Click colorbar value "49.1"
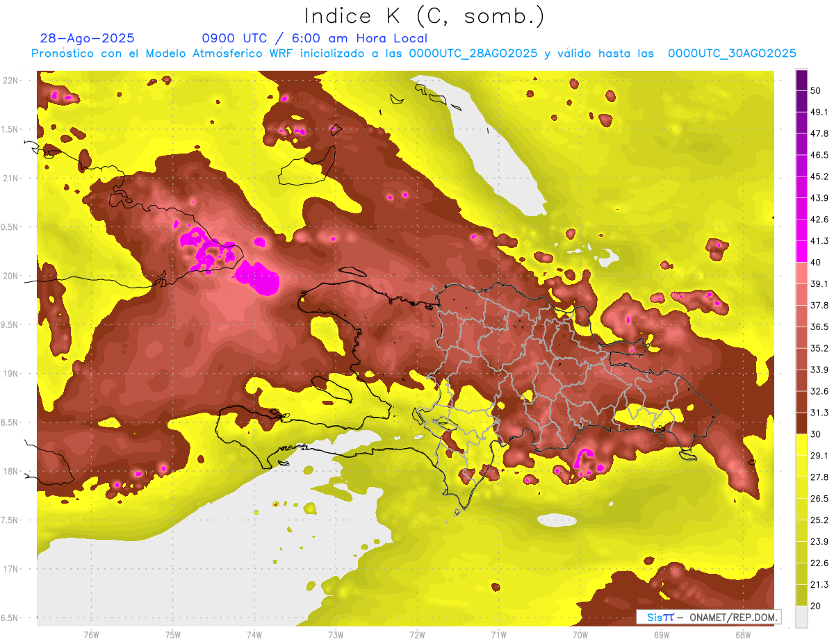834x644 pixels. click(x=819, y=113)
